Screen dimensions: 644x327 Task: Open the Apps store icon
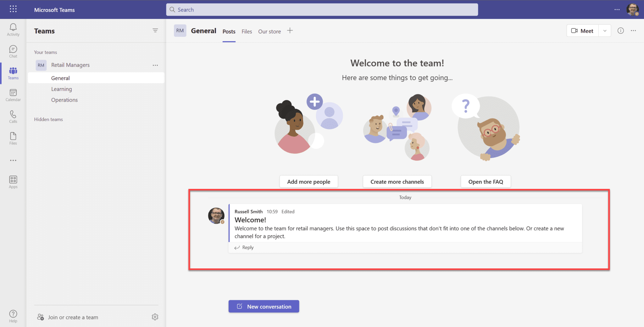13,182
